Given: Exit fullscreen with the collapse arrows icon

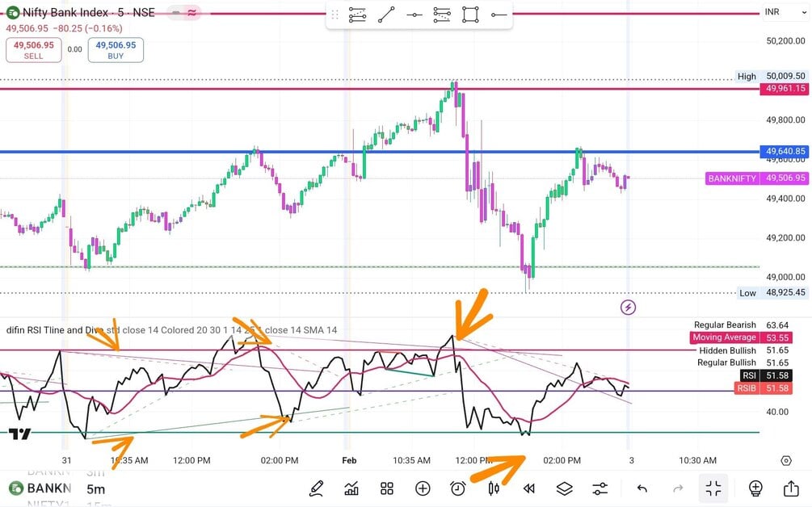Looking at the screenshot, I should [713, 488].
